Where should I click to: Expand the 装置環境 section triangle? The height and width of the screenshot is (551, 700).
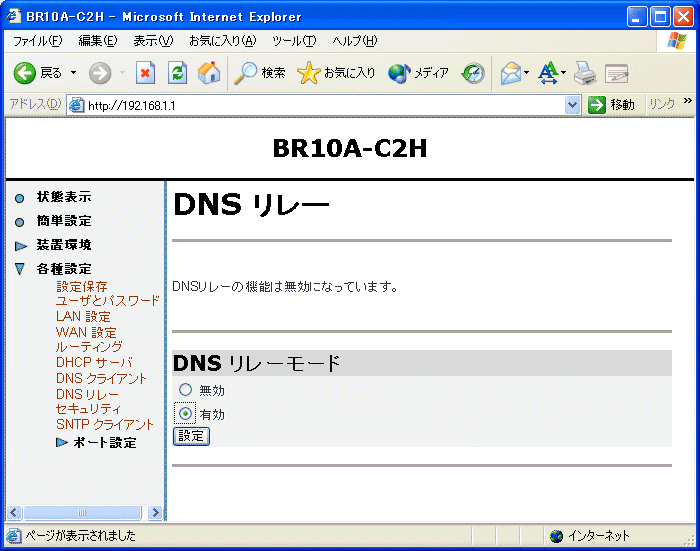[x=20, y=246]
